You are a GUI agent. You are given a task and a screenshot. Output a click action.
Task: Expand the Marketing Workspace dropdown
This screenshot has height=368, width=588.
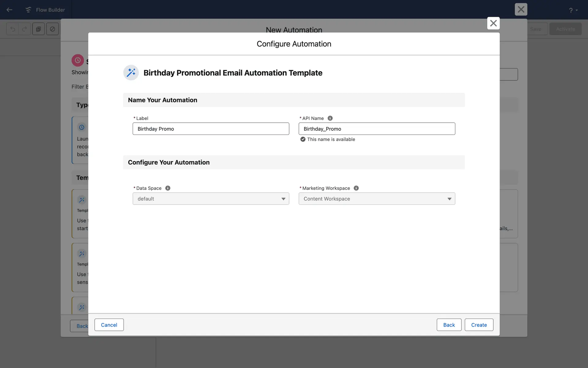click(377, 199)
